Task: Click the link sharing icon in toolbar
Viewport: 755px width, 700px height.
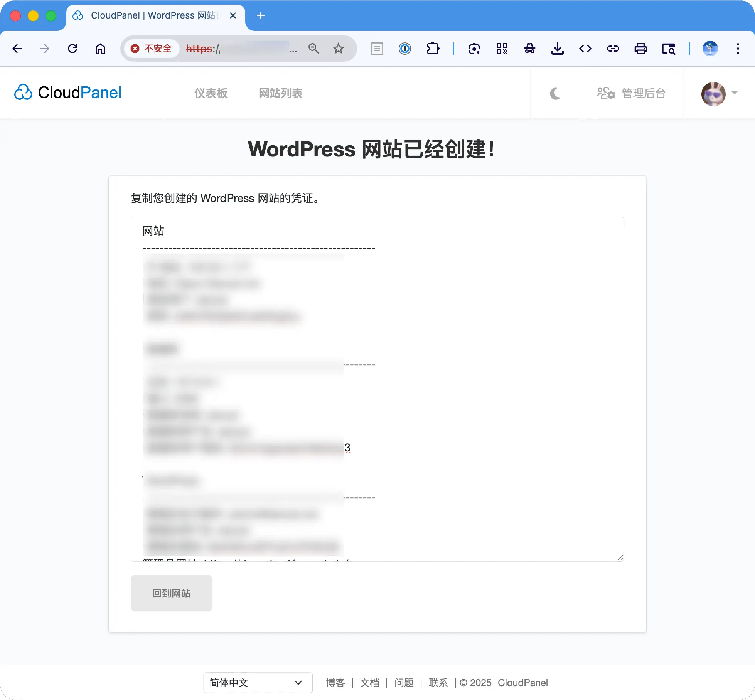Action: tap(613, 49)
